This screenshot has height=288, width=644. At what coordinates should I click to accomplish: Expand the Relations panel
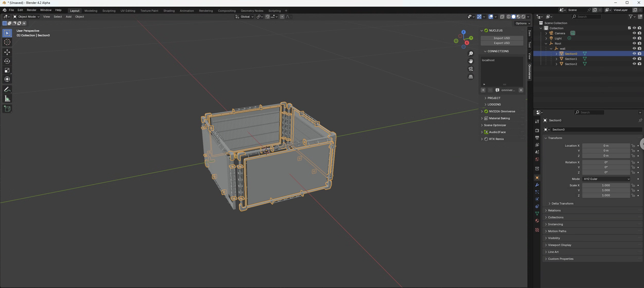pos(554,210)
